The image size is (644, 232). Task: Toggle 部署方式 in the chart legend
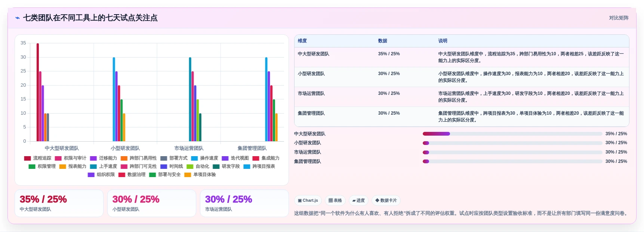point(174,158)
